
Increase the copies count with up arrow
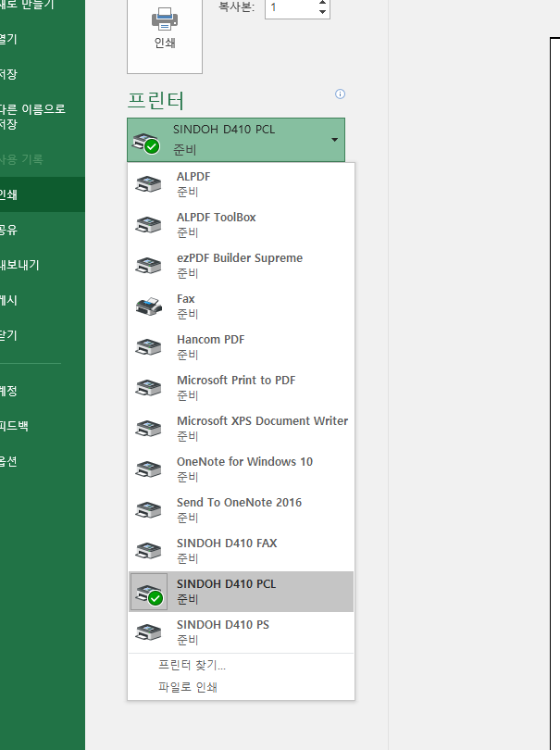point(323,3)
